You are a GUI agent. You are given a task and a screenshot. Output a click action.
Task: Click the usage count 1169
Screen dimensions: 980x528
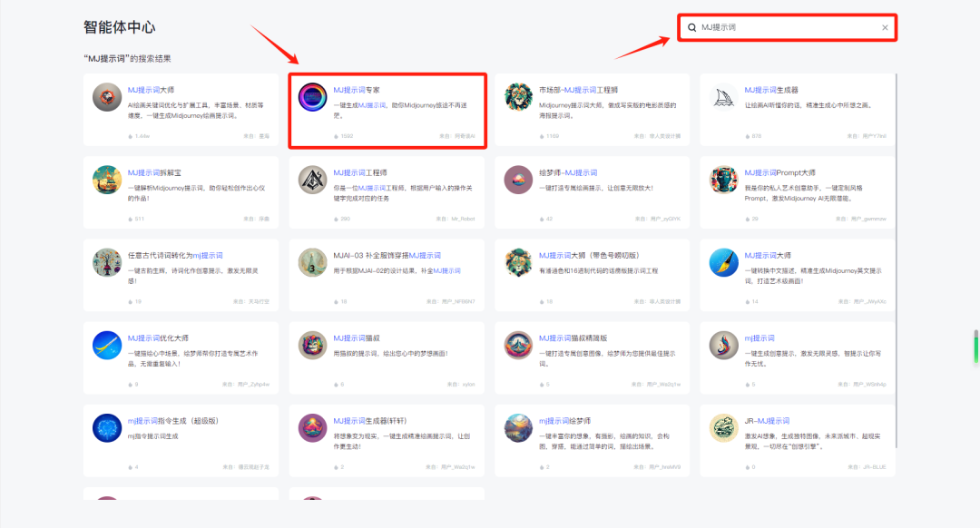(x=553, y=135)
